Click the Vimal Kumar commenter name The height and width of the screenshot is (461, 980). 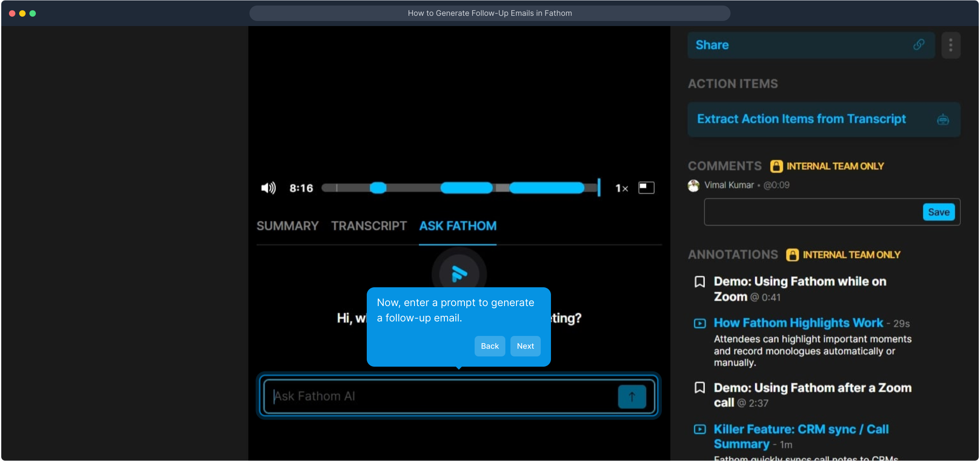click(x=729, y=185)
